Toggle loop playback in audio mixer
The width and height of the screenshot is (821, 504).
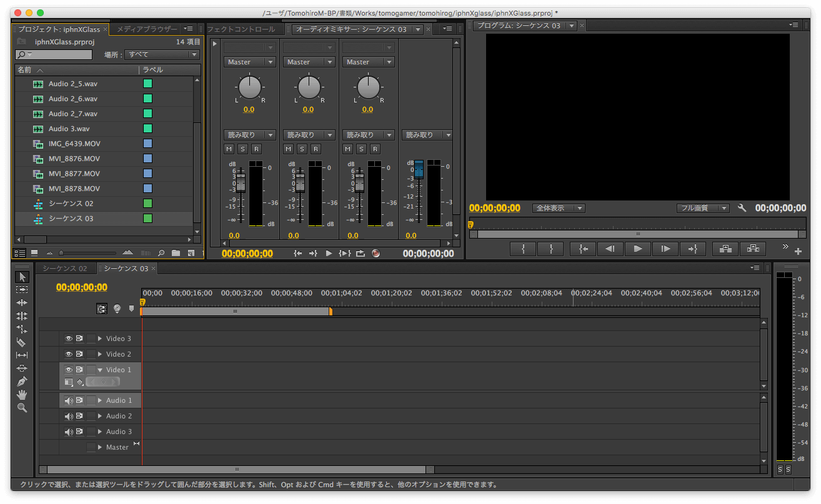coord(361,254)
